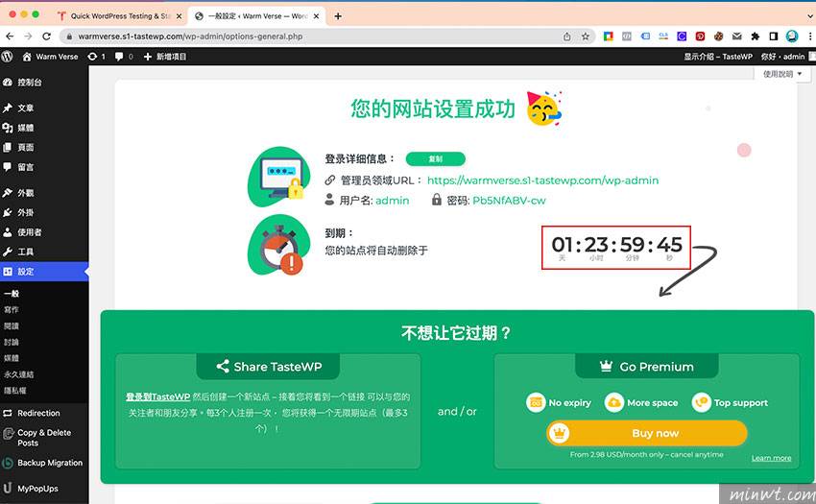
Task: Expand the 使用說明 help dropdown
Action: click(x=781, y=74)
